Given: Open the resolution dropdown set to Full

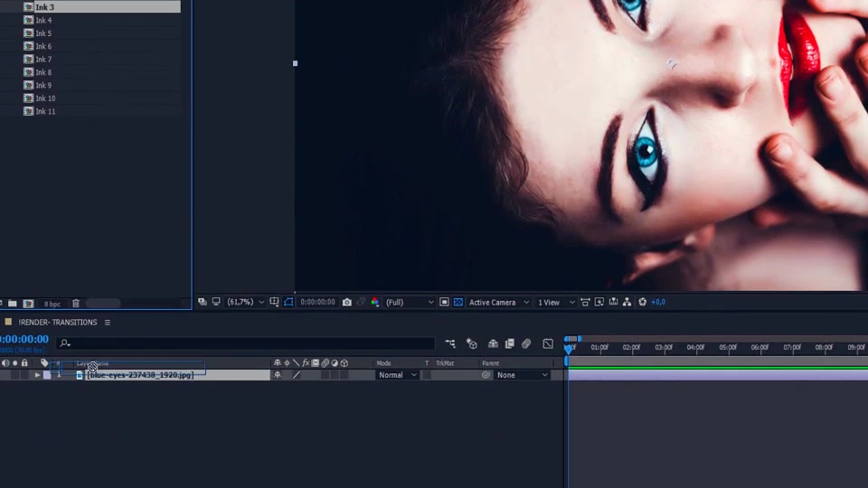Looking at the screenshot, I should (x=410, y=303).
